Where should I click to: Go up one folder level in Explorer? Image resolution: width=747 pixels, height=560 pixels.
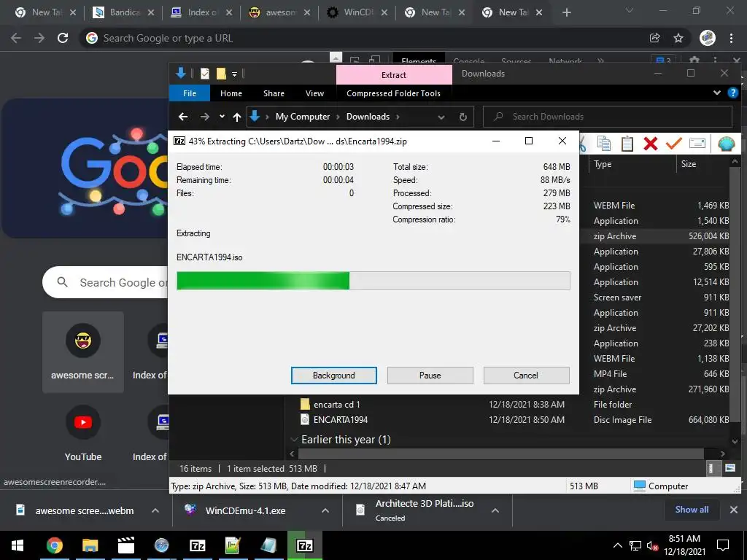click(237, 117)
